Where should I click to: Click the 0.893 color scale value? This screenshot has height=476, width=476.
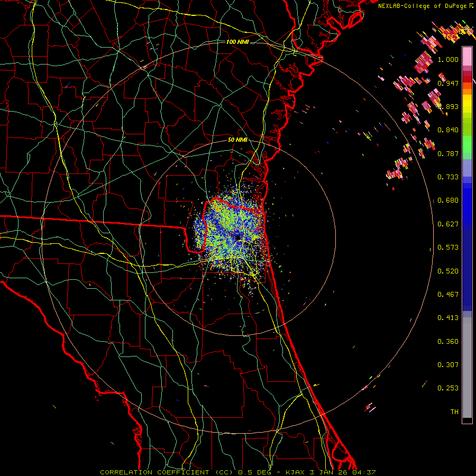448,106
